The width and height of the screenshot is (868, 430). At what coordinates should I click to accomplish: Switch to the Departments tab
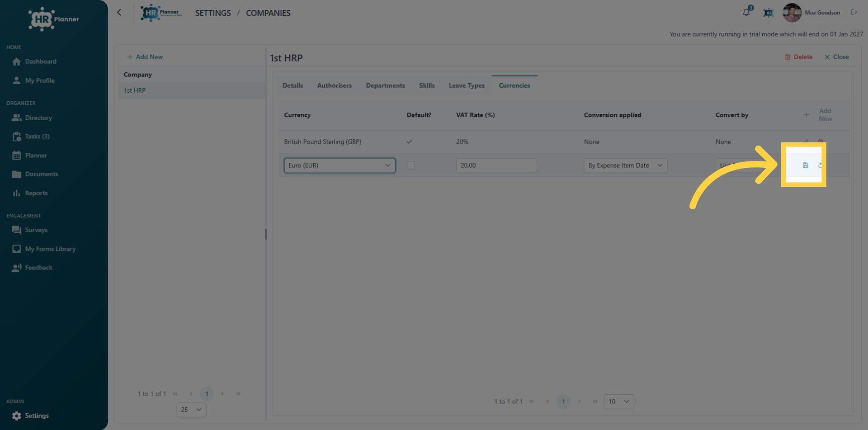point(385,85)
